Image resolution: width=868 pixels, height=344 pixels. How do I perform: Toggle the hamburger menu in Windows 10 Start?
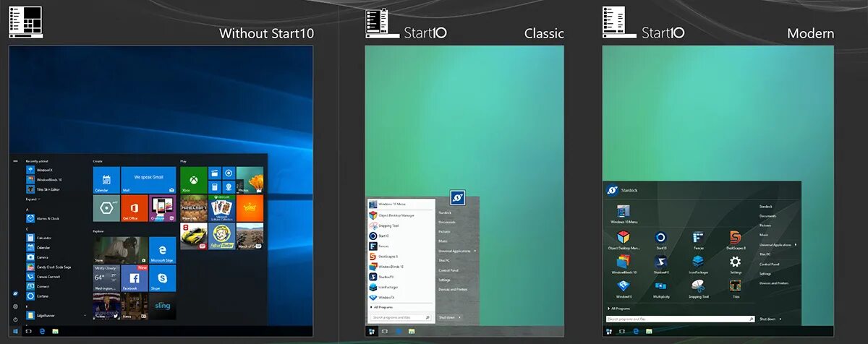point(15,162)
